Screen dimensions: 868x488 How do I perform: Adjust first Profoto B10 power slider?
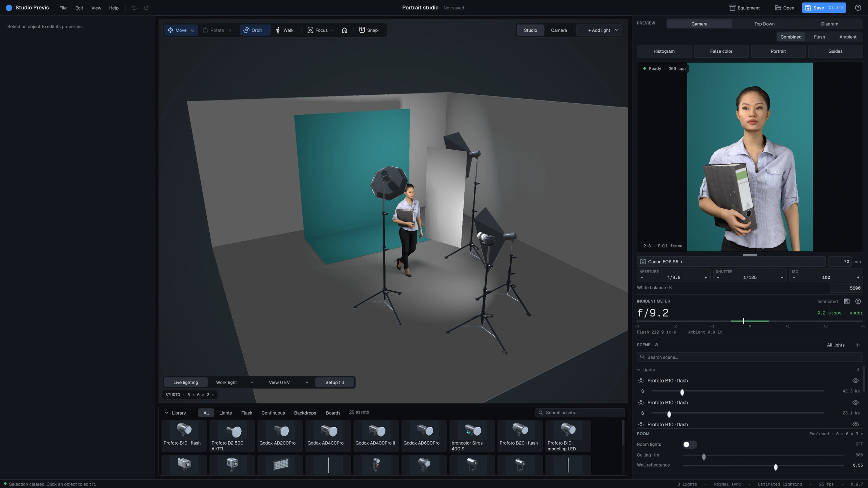737,391
